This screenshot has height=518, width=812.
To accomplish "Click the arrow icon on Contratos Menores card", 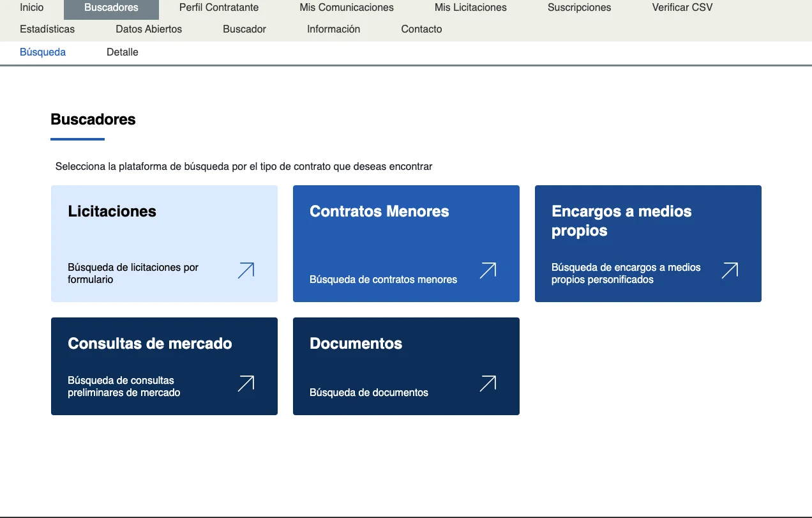I will (x=488, y=270).
